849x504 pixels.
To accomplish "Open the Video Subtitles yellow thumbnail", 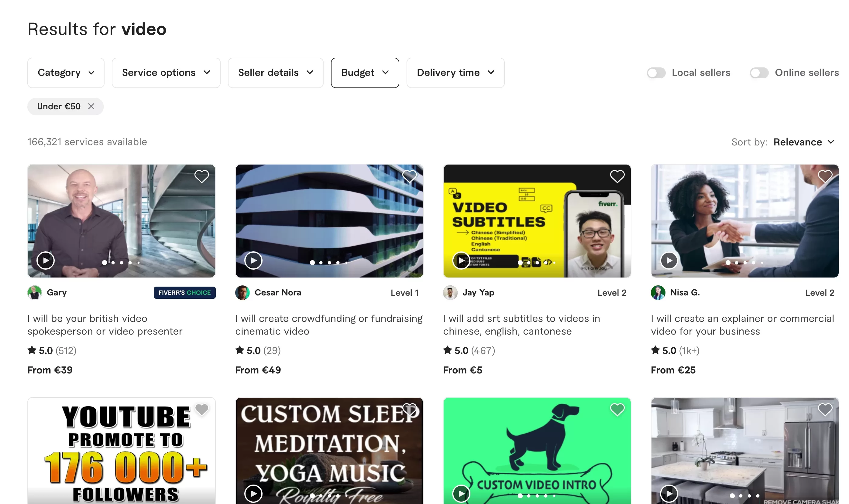I will coord(537,221).
